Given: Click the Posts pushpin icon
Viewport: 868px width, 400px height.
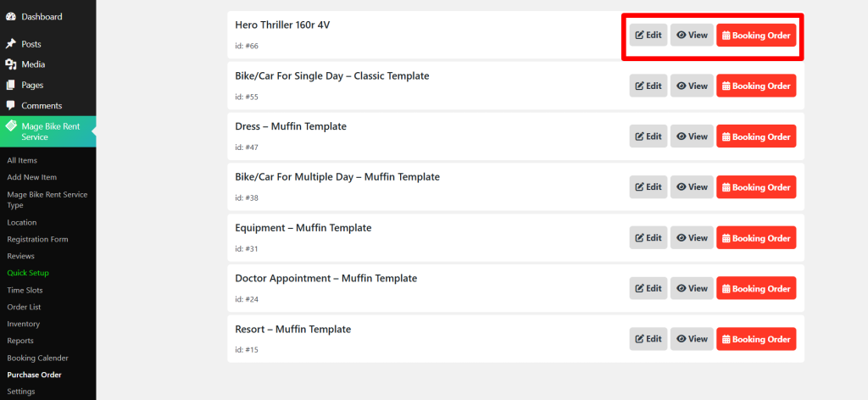Looking at the screenshot, I should [10, 44].
